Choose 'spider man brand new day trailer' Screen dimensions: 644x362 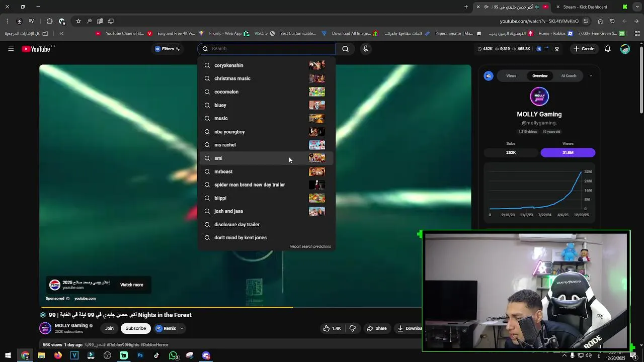coord(267,185)
